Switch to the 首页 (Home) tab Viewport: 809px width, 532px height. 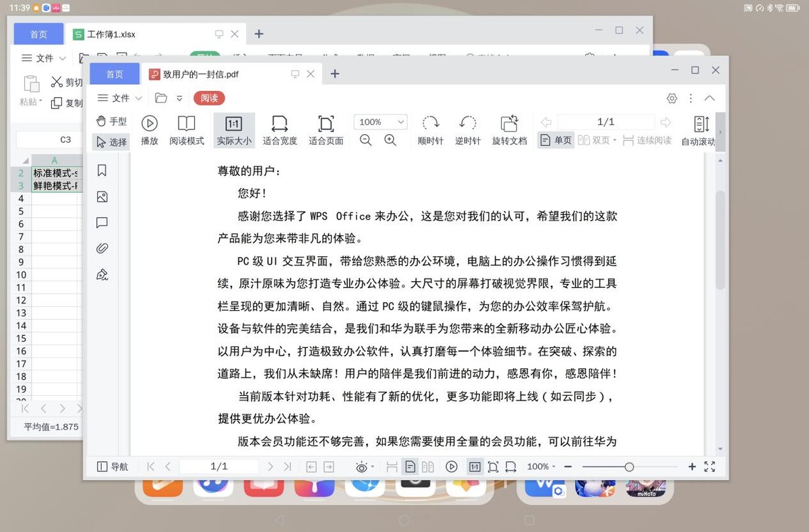[x=114, y=73]
